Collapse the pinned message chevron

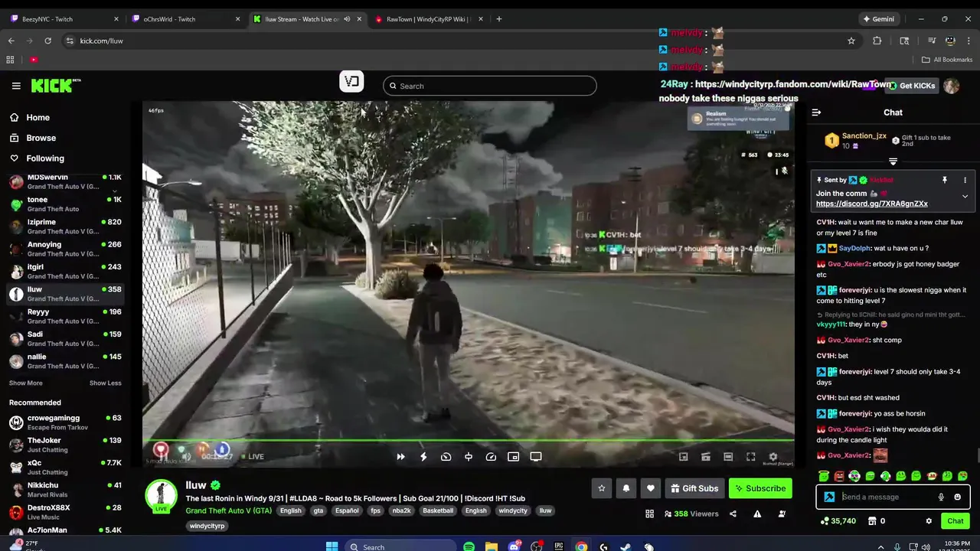tap(965, 197)
